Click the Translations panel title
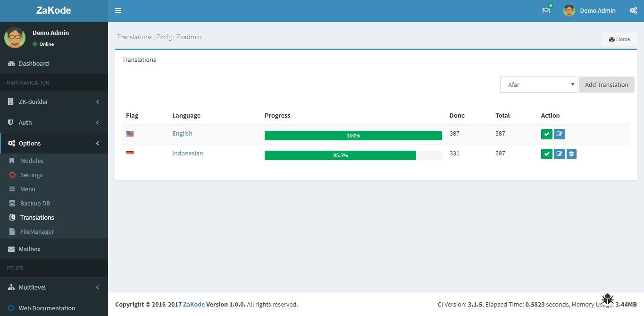Image resolution: width=644 pixels, height=316 pixels. point(139,60)
